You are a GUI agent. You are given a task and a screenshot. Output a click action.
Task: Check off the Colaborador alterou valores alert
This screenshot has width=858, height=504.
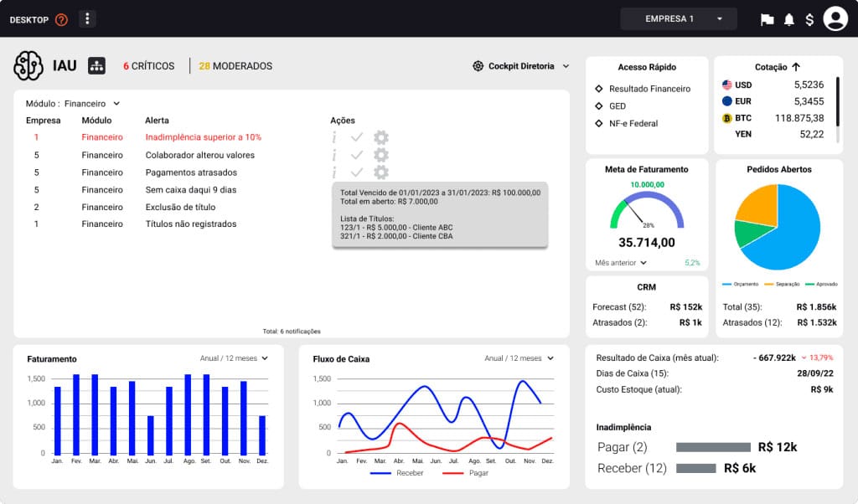[x=356, y=154]
